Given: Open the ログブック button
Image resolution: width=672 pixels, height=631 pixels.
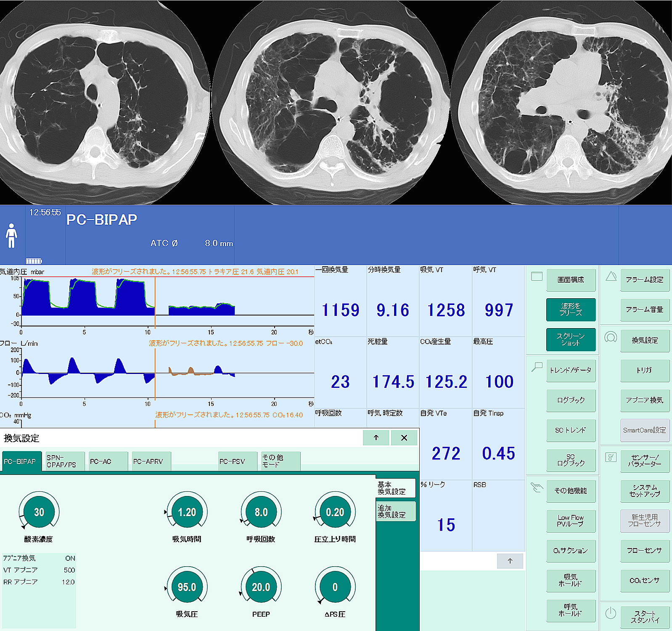Looking at the screenshot, I should coord(571,400).
